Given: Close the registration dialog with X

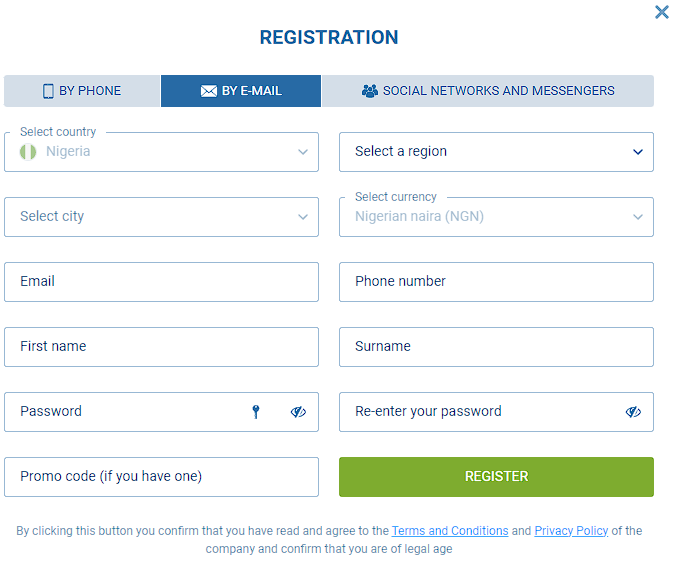Looking at the screenshot, I should 661,12.
